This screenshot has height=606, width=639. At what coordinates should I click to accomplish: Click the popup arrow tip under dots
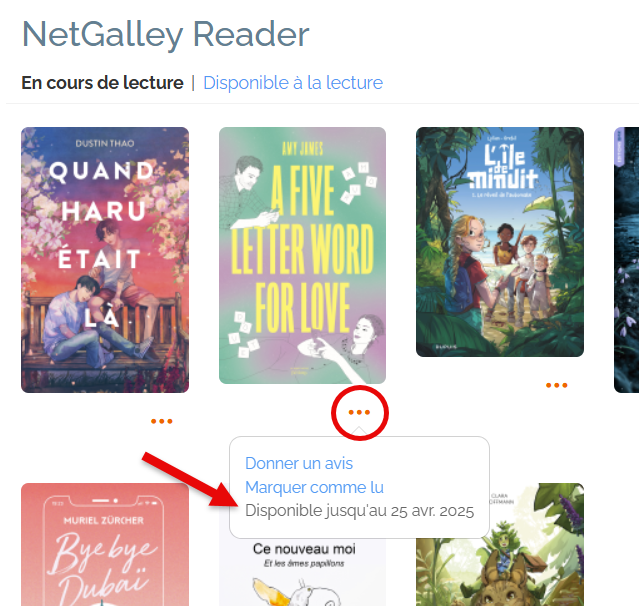pyautogui.click(x=359, y=431)
